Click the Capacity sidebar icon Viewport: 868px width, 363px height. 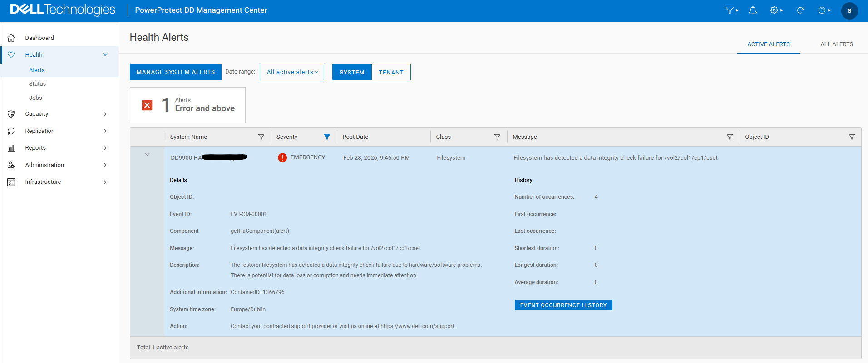[x=11, y=114]
